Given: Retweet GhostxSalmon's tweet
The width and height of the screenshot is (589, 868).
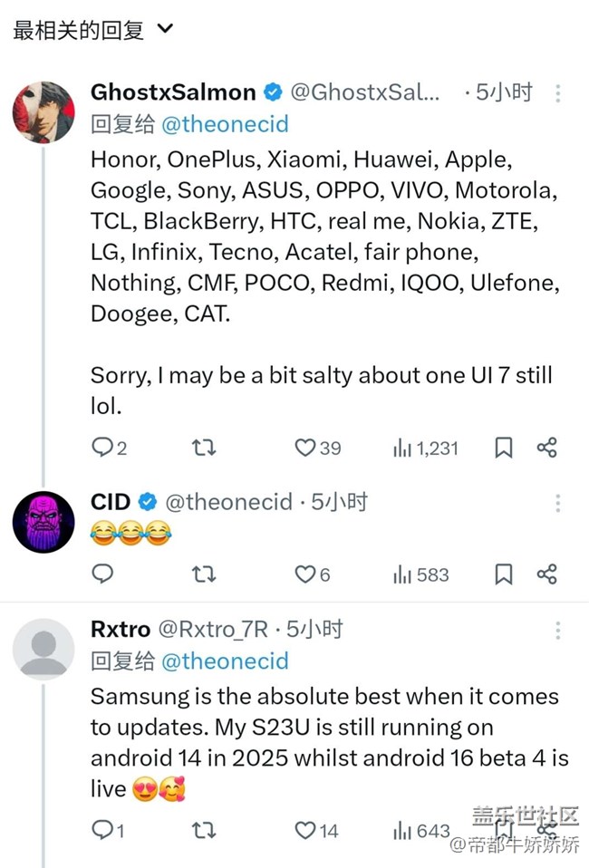Looking at the screenshot, I should coord(205,447).
